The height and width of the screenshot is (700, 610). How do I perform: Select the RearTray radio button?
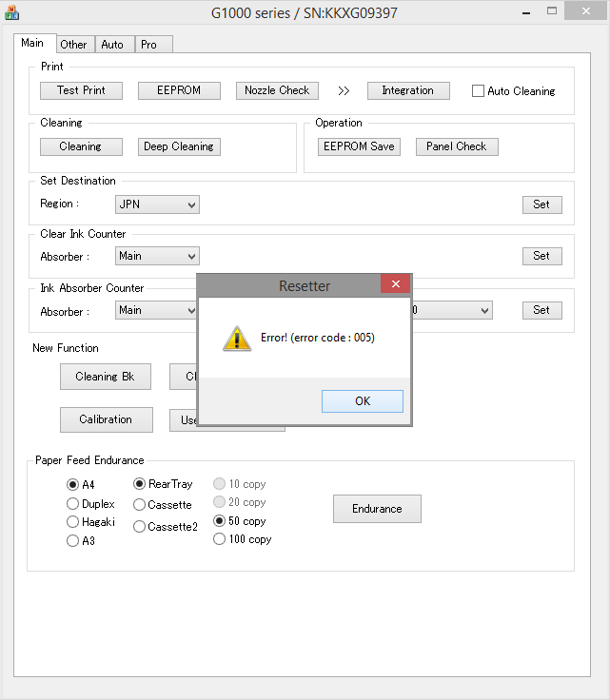pos(139,484)
